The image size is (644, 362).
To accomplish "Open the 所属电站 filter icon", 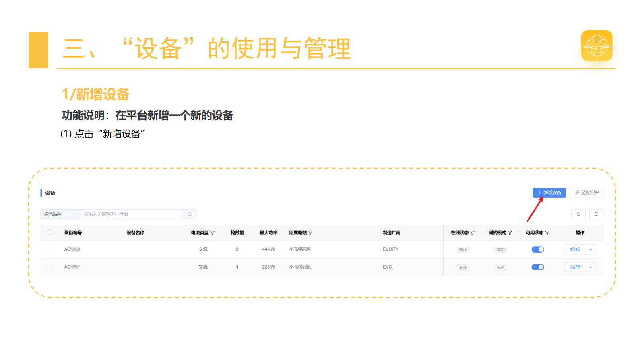I will coord(310,233).
